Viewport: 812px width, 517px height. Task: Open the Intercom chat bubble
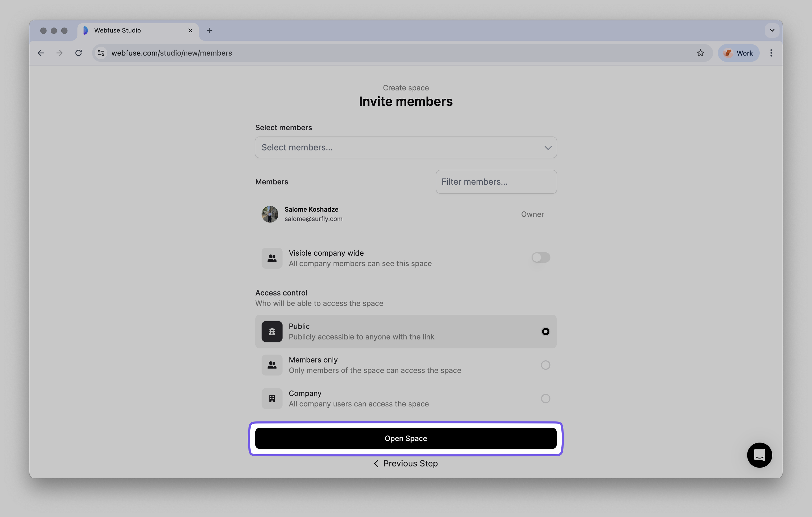pyautogui.click(x=759, y=455)
